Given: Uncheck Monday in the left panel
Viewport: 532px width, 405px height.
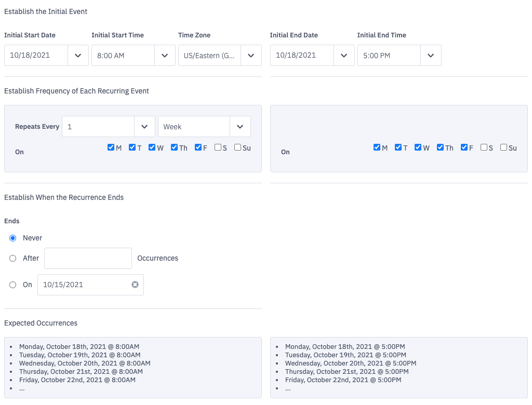Looking at the screenshot, I should click(x=111, y=147).
